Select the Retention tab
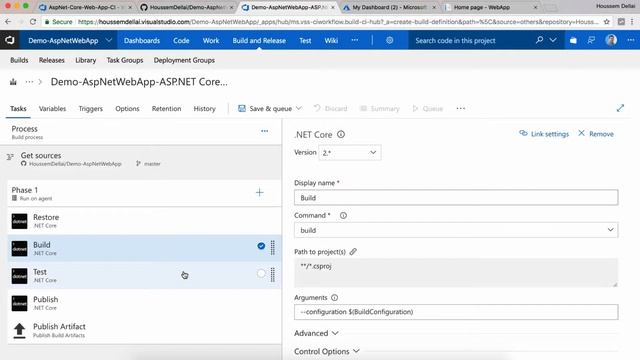The width and height of the screenshot is (640, 360). tap(166, 109)
